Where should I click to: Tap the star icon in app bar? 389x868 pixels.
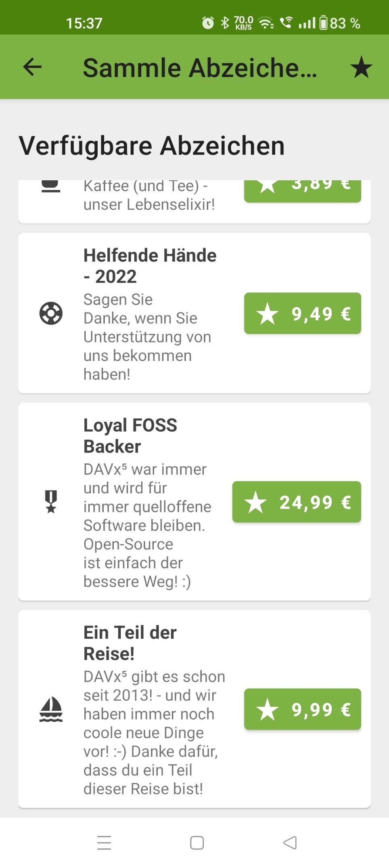point(361,67)
